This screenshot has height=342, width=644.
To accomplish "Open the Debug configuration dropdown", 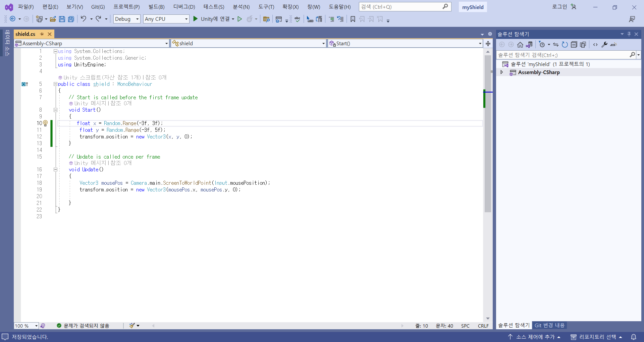I will pyautogui.click(x=127, y=19).
